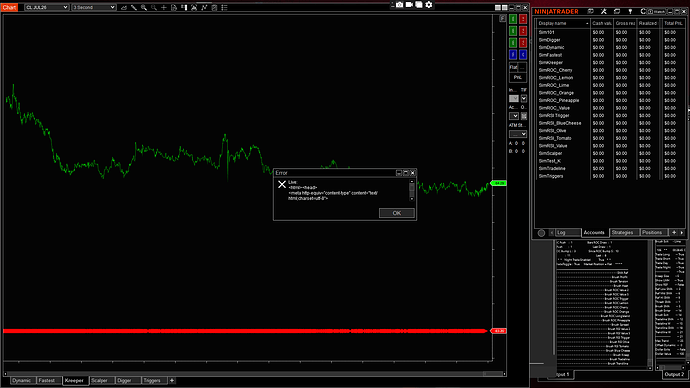Click the Error dialog message scrollbar thumb
The height and width of the screenshot is (388, 690).
(412, 188)
